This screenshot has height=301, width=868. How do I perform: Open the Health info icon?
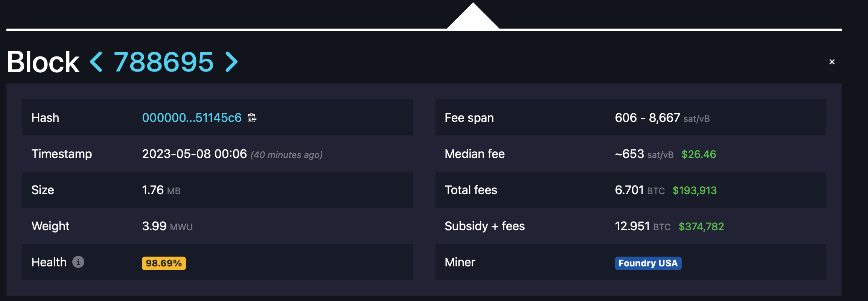pos(78,262)
